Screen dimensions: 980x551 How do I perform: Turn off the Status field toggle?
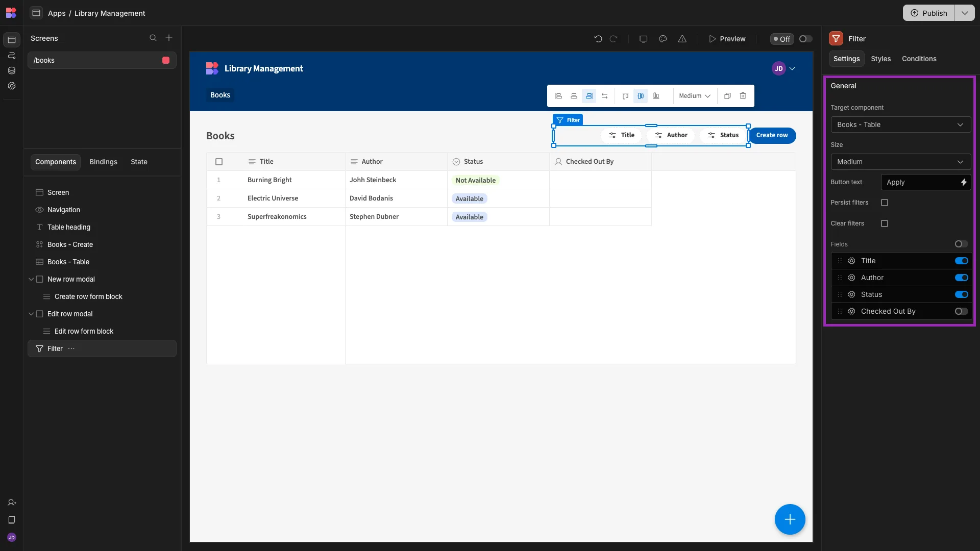[961, 294]
